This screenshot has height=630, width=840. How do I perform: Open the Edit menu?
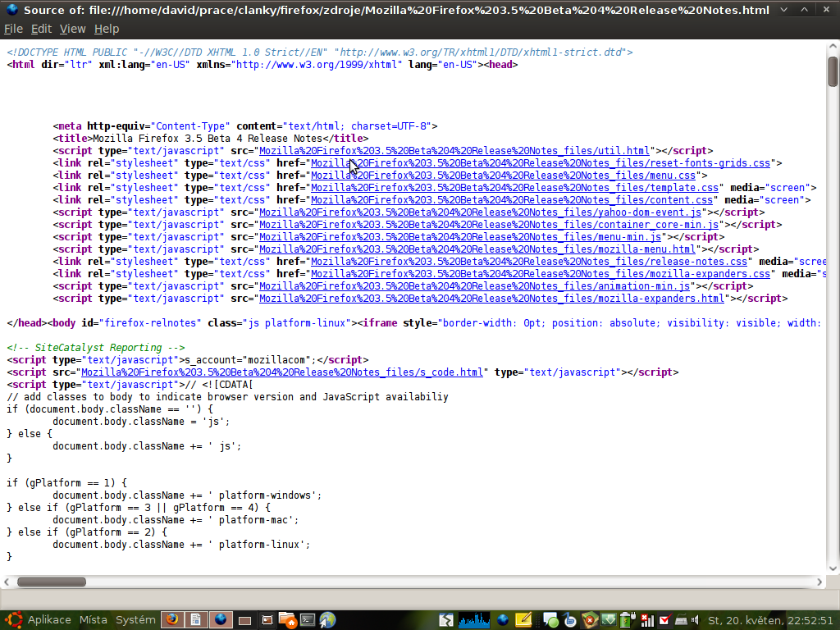click(41, 29)
